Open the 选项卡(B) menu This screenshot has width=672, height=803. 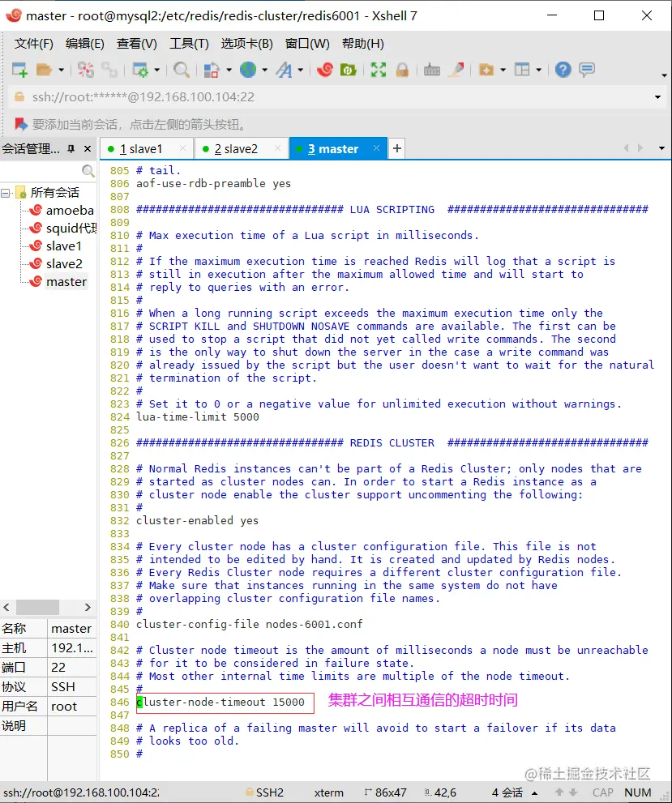pyautogui.click(x=247, y=44)
